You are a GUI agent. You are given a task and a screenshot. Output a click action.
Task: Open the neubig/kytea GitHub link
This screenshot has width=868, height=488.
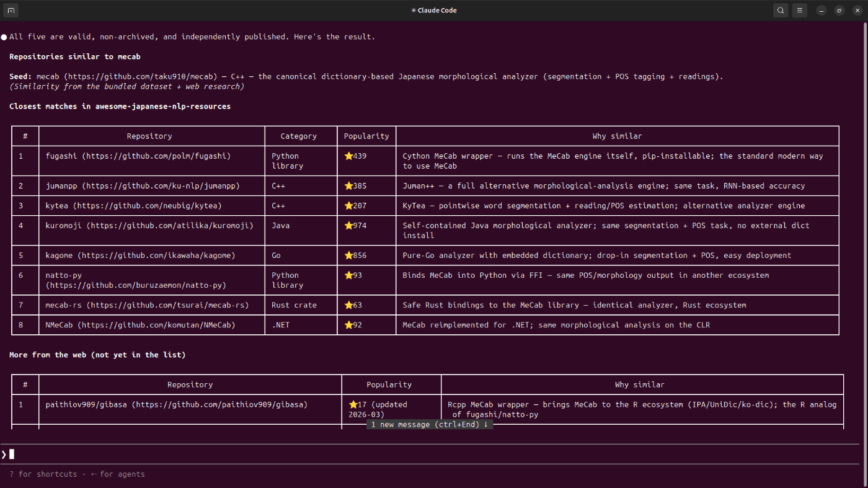click(147, 205)
